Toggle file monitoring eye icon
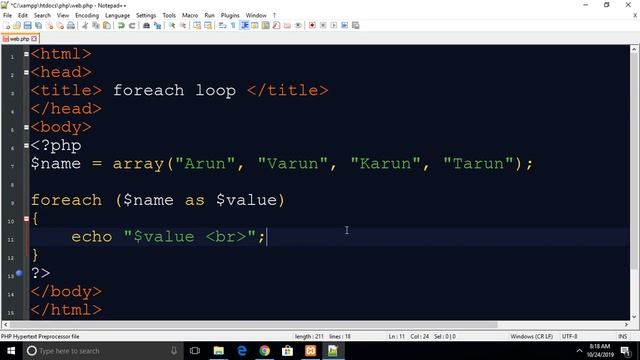 (x=298, y=25)
